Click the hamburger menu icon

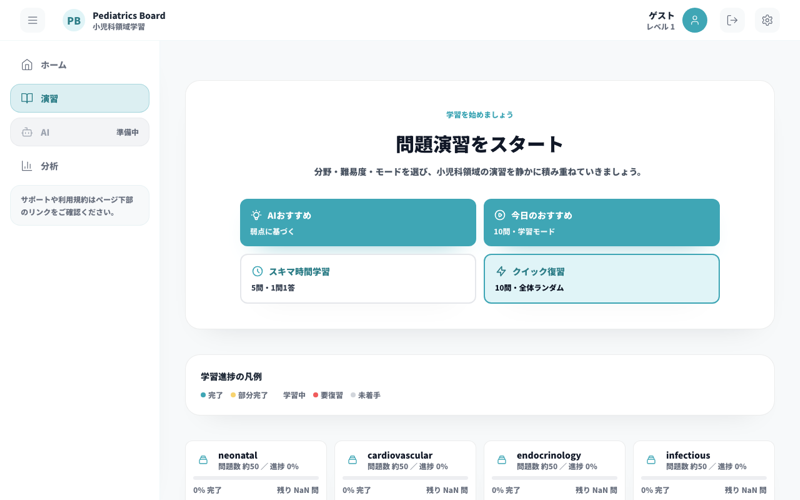pyautogui.click(x=32, y=20)
